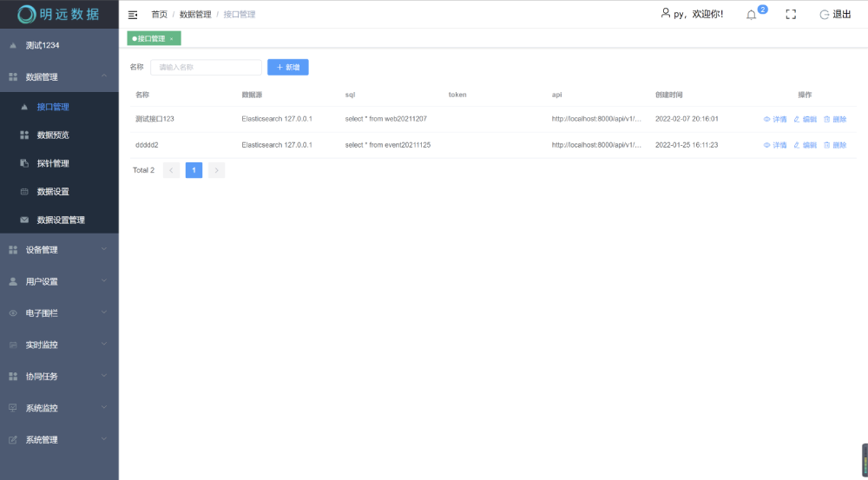The image size is (868, 480).
Task: Click timestamp 2022-02-07 20:16:01
Action: click(x=687, y=119)
